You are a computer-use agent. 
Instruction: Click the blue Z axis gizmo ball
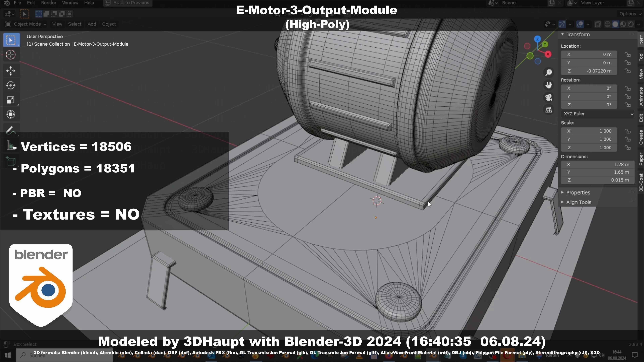click(538, 39)
